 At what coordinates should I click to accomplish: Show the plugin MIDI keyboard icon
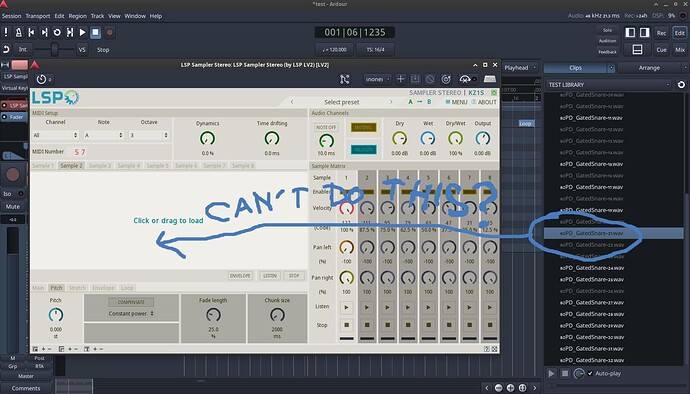point(490,79)
